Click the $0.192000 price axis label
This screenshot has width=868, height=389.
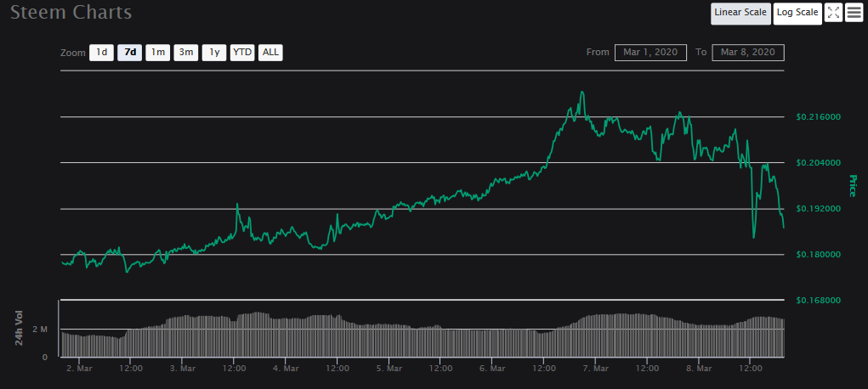pyautogui.click(x=818, y=209)
